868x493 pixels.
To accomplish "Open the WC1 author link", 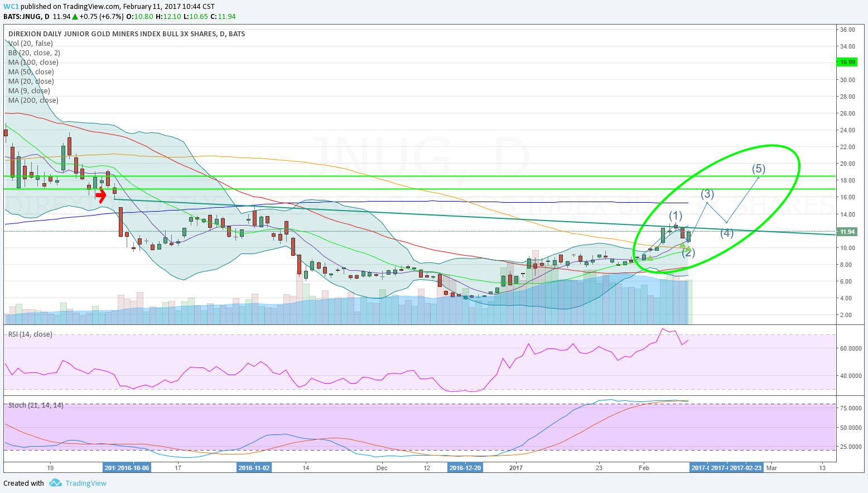I will point(11,7).
